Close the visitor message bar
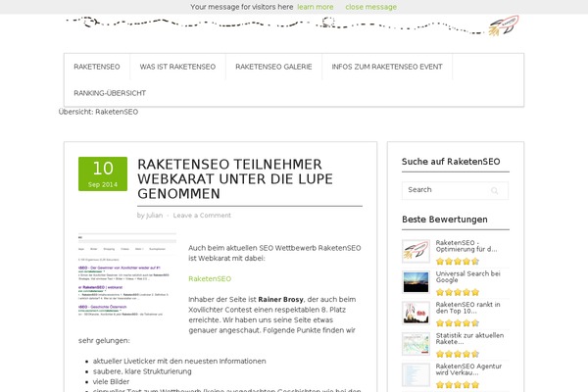588x392 pixels. click(370, 7)
